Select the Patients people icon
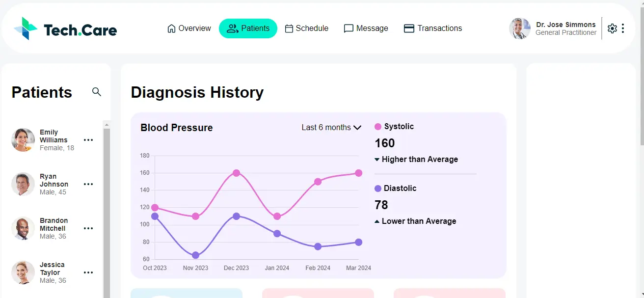This screenshot has height=298, width=644. pyautogui.click(x=231, y=28)
